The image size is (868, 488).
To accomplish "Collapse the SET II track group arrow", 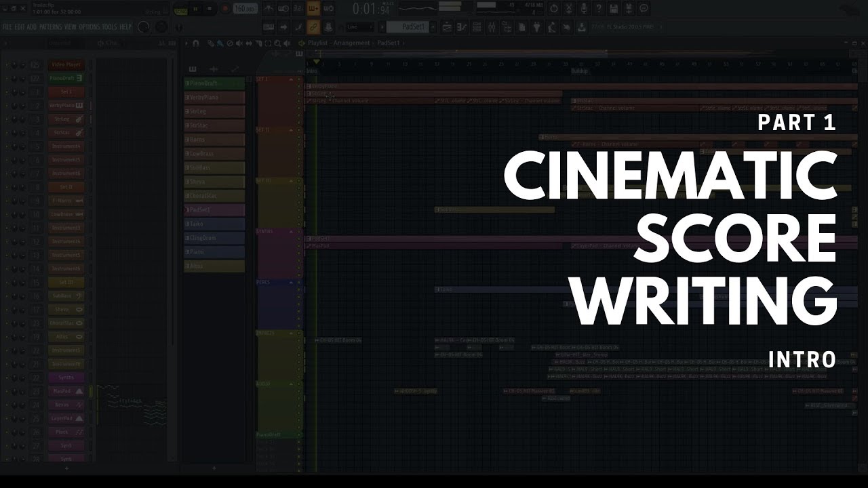I will [x=292, y=129].
